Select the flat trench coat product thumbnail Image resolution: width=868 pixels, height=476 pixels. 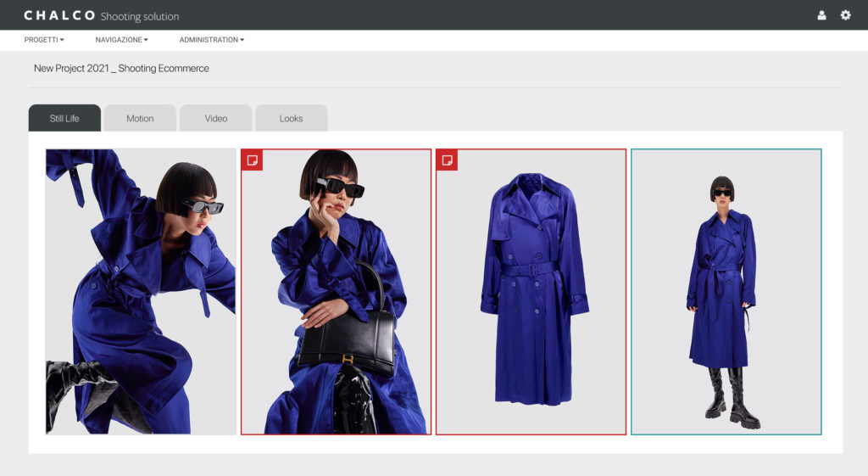coord(531,292)
